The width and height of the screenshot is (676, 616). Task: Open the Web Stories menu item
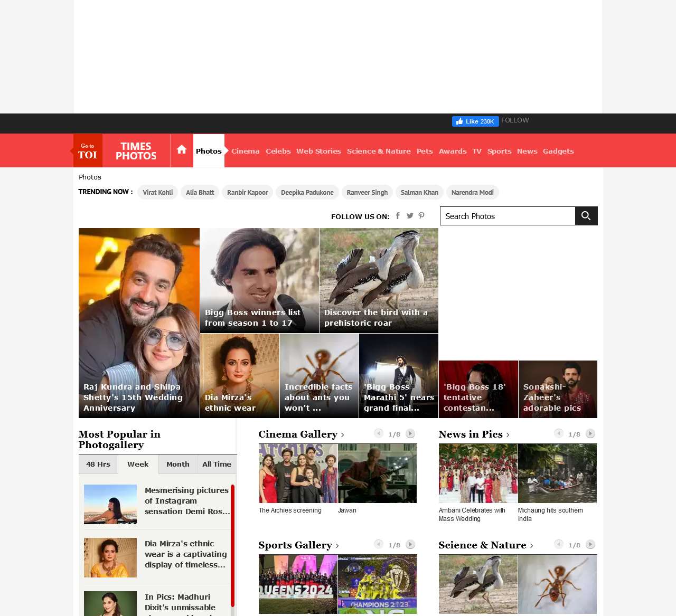[318, 151]
